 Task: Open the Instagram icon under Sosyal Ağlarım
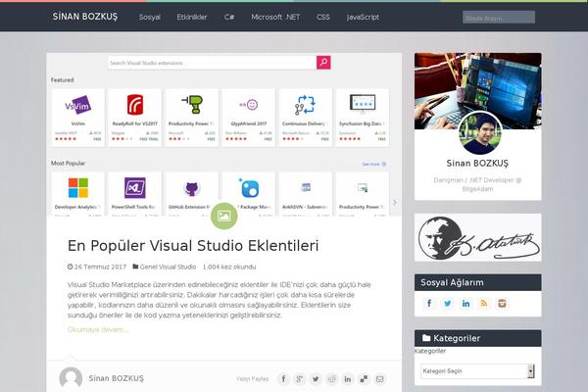coord(502,303)
